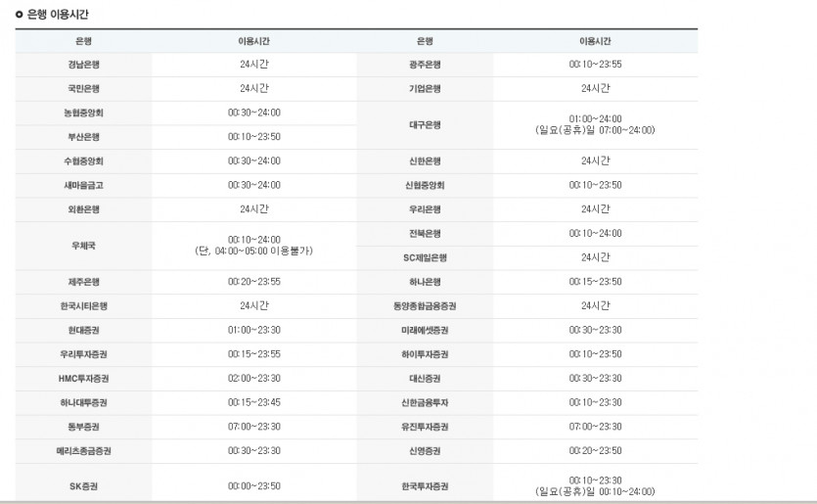
Task: Click the 광주은행 name cell
Action: (x=425, y=65)
